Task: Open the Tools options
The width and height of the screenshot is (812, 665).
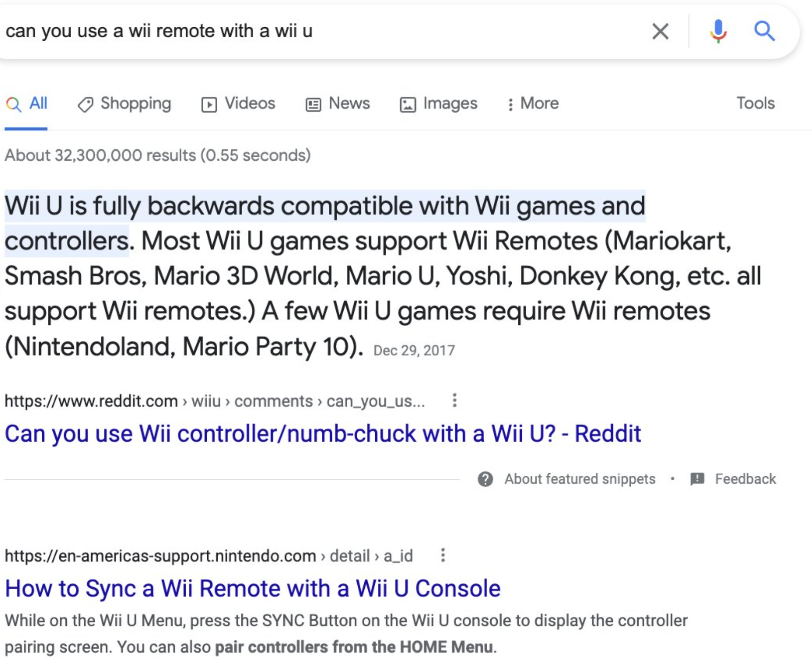Action: point(755,104)
